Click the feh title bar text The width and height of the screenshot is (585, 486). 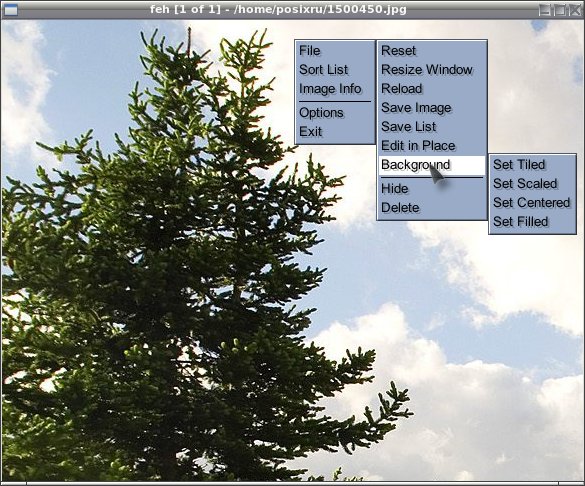[x=278, y=9]
